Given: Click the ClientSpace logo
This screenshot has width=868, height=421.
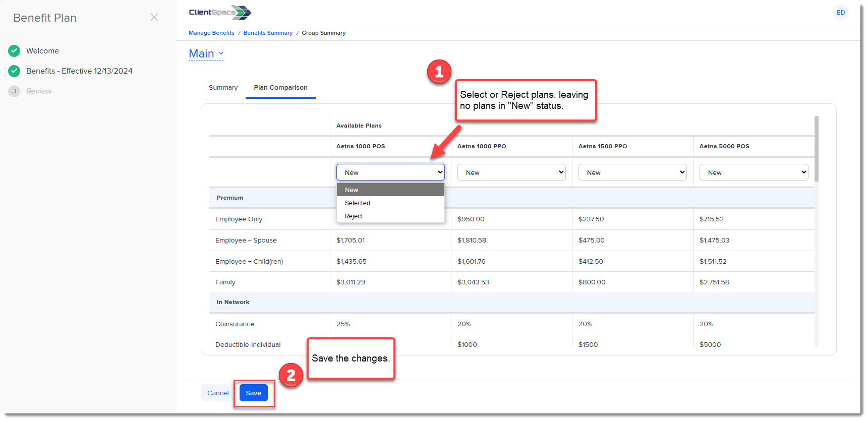Looking at the screenshot, I should coord(220,13).
